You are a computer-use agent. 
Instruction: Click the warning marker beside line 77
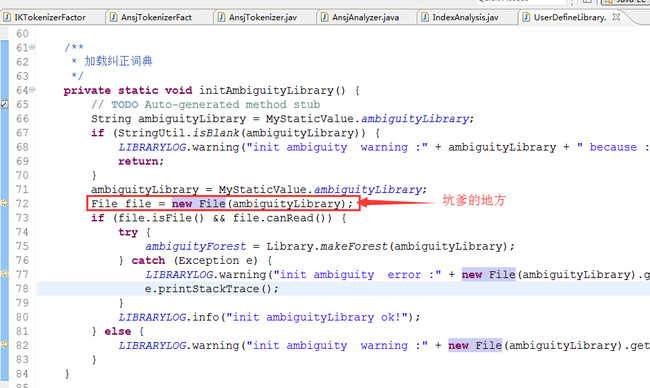[4, 274]
